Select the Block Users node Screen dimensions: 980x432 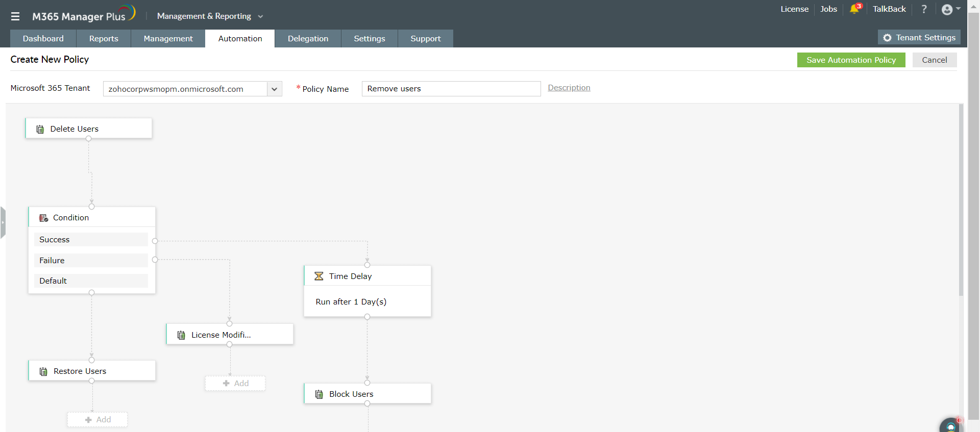pos(367,394)
